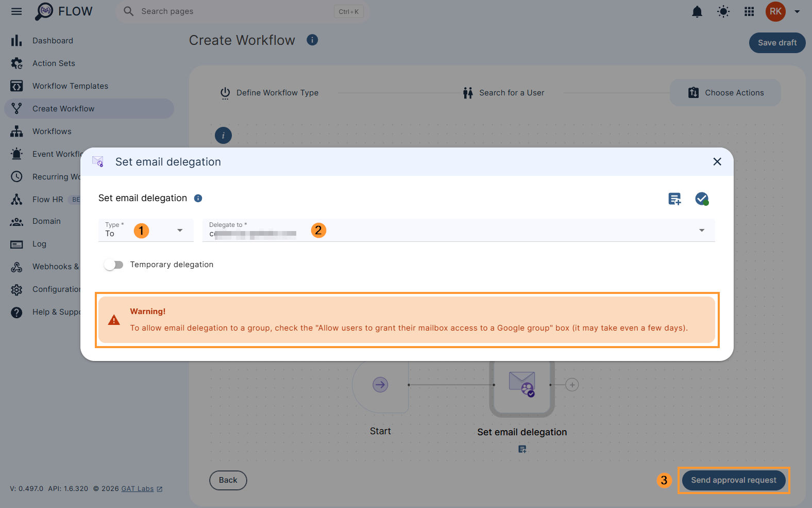Click the Action Sets gear icon
The image size is (812, 508).
[x=16, y=63]
